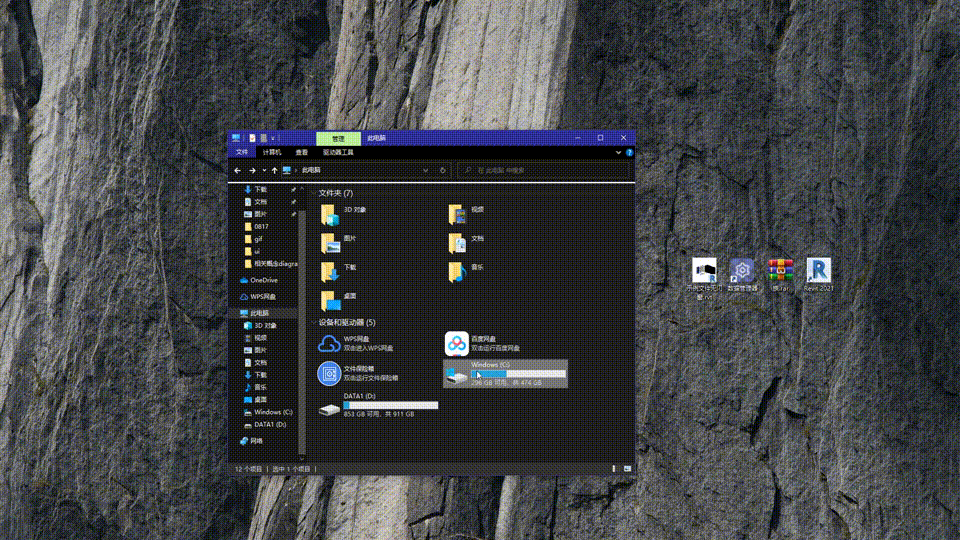The image size is (960, 540).
Task: Switch to large icons view in status bar
Action: coord(627,467)
